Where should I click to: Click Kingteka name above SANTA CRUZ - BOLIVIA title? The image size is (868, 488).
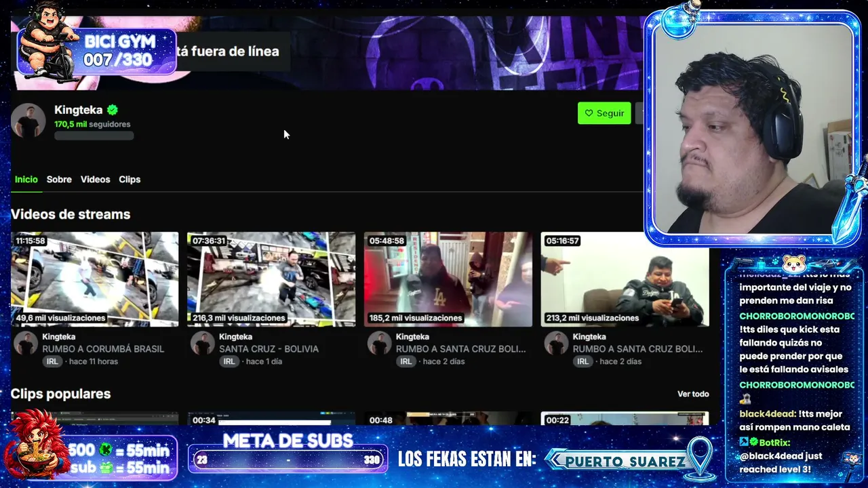pos(236,337)
